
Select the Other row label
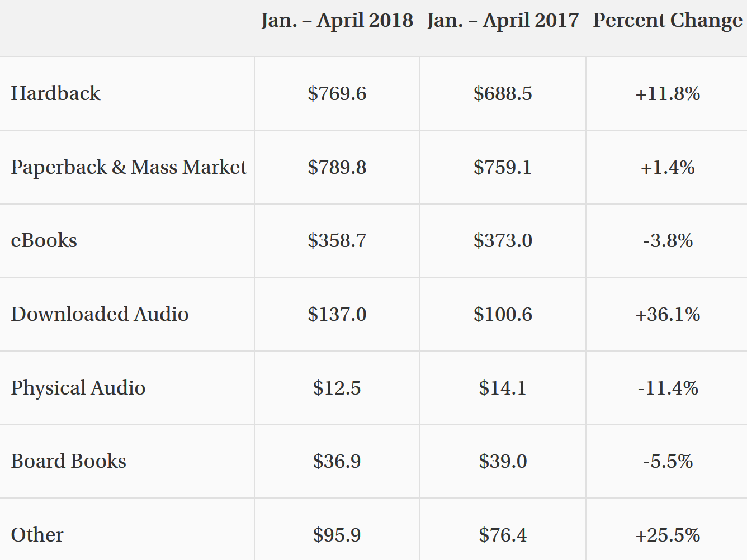(x=37, y=535)
